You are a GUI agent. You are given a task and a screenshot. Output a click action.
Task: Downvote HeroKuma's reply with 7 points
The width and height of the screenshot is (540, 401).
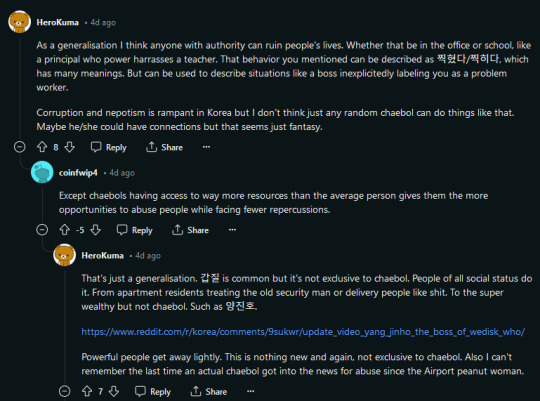tap(114, 391)
